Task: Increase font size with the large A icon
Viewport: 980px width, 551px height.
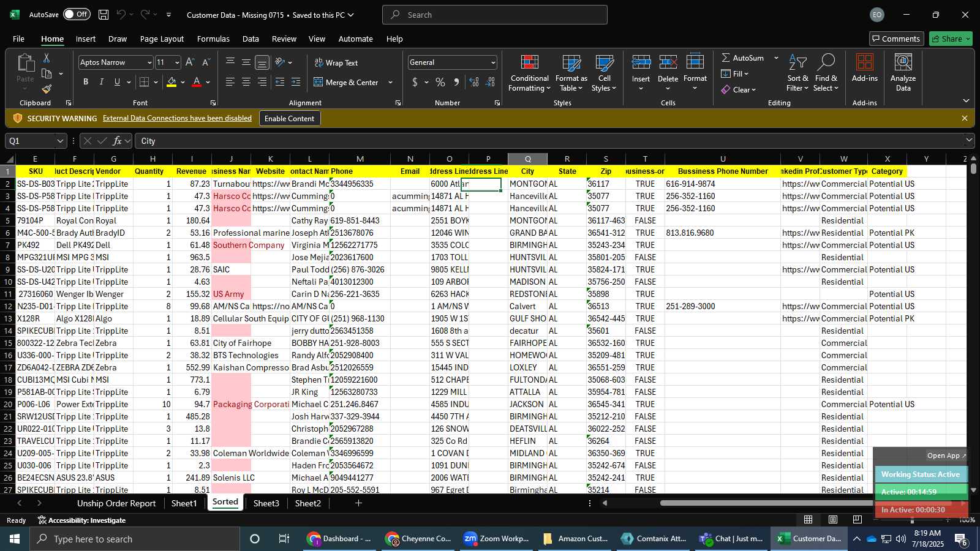Action: coord(190,62)
